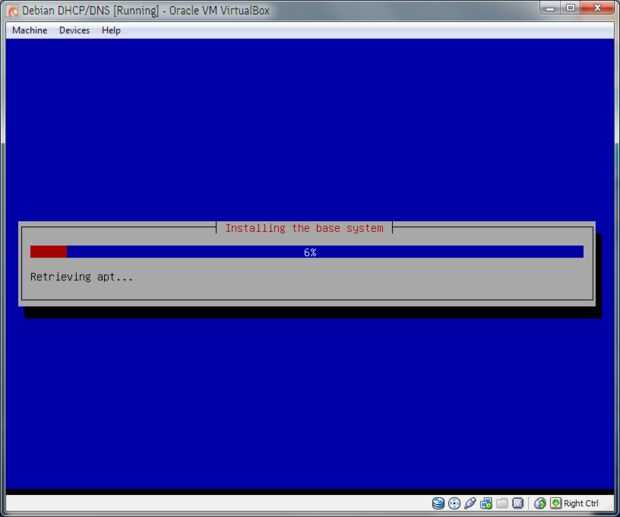Click the shared folders status icon
620x517 pixels.
point(502,503)
